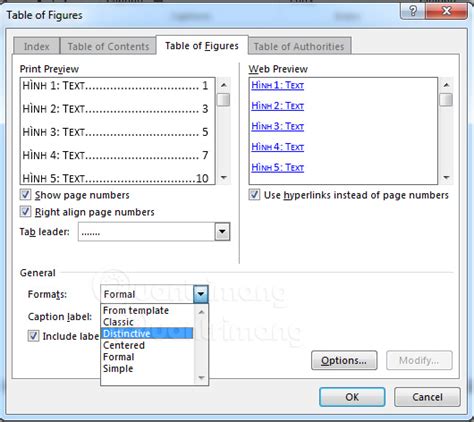474x422 pixels.
Task: Toggle Show page numbers checkbox
Action: (26, 195)
